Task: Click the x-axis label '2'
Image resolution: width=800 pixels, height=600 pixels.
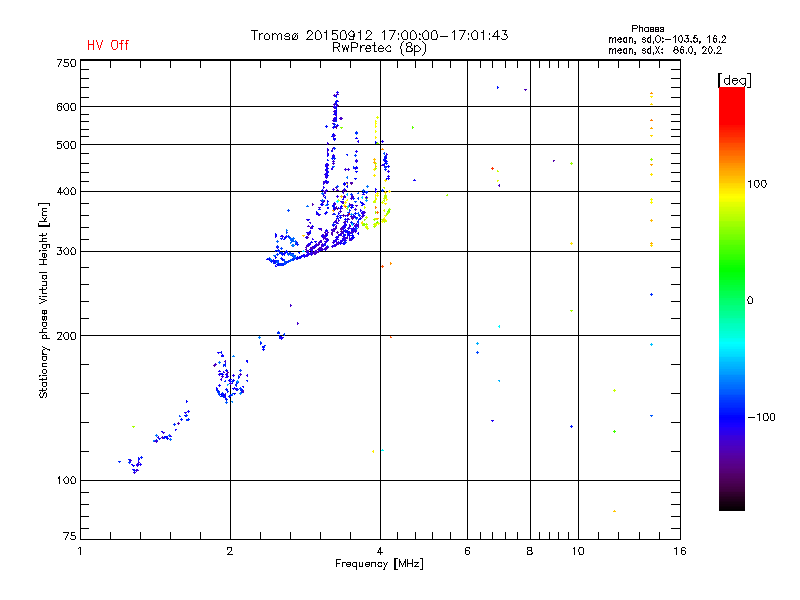Action: tap(230, 551)
